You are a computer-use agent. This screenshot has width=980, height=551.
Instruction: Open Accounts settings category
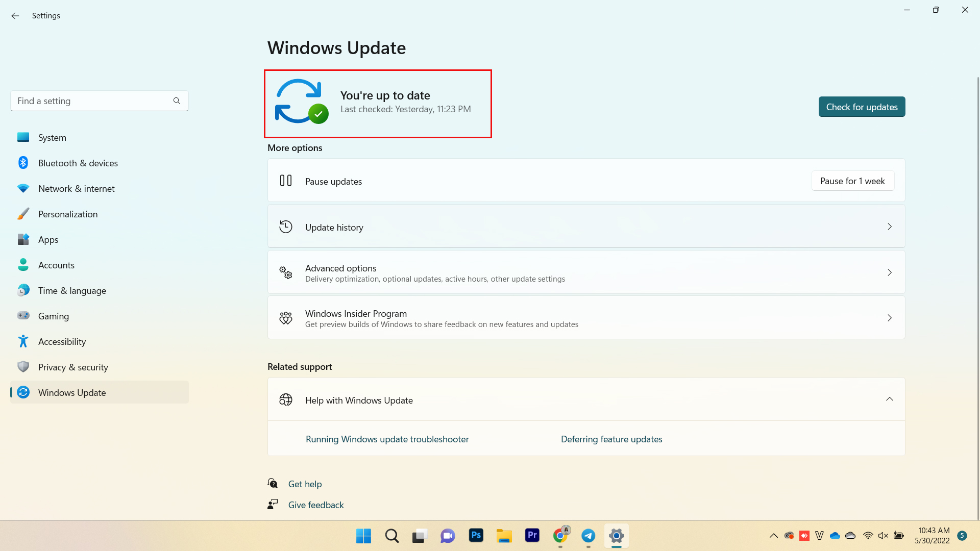click(100, 265)
